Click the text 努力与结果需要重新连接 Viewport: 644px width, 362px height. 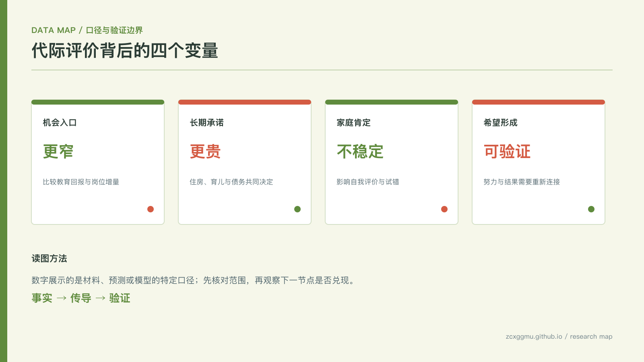(x=522, y=182)
